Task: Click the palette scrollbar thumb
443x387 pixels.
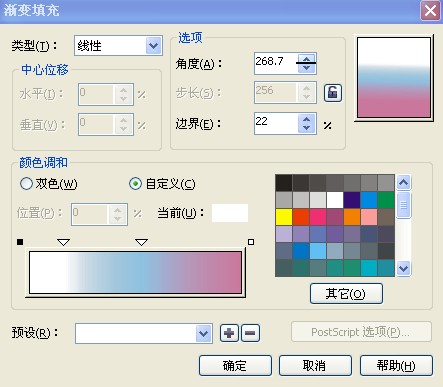Action: tap(403, 204)
